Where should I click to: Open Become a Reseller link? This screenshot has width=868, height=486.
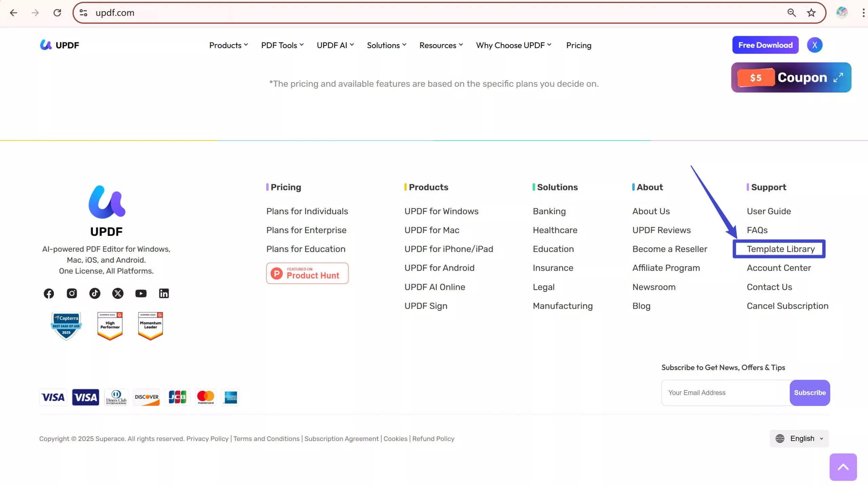pyautogui.click(x=670, y=249)
